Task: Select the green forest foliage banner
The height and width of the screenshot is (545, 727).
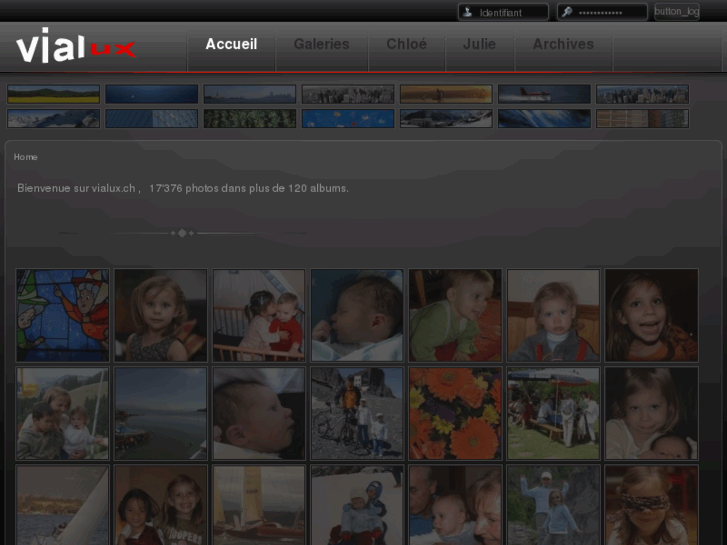Action: click(x=249, y=118)
